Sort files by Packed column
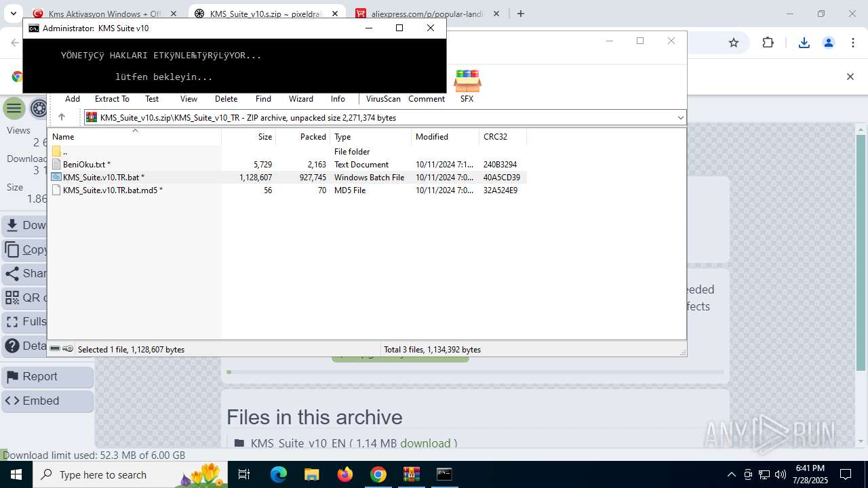 (303, 136)
